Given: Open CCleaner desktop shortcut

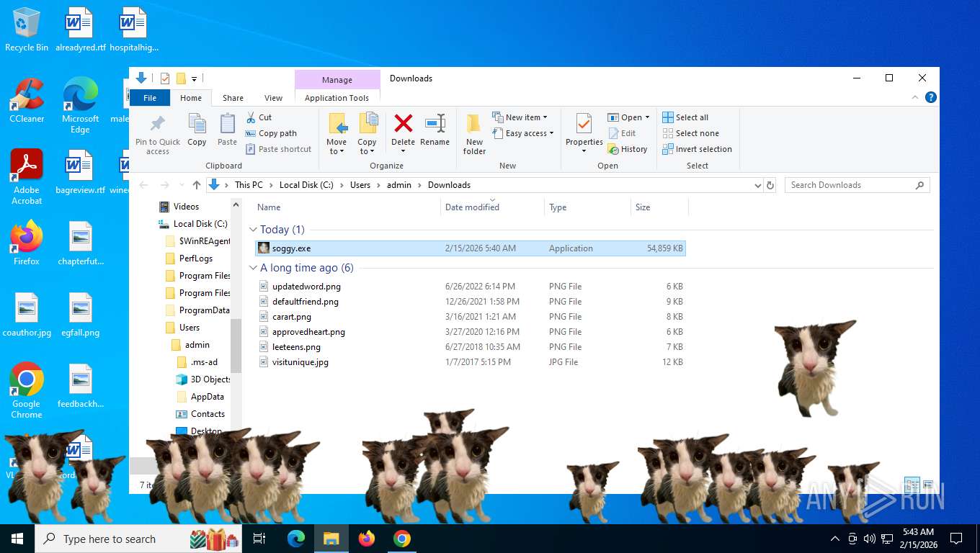Looking at the screenshot, I should point(27,101).
